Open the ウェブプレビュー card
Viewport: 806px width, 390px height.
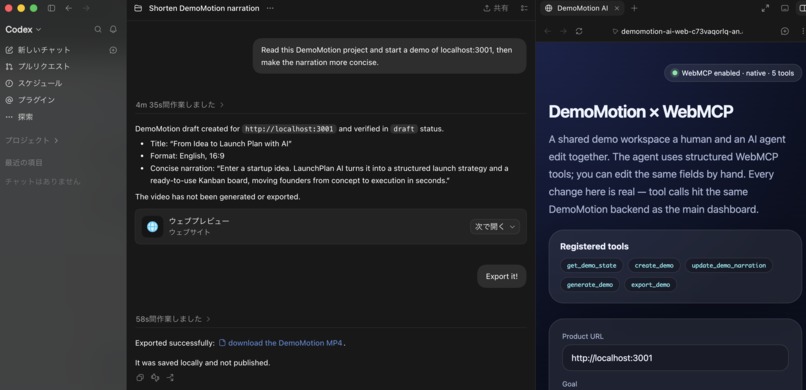pyautogui.click(x=331, y=226)
